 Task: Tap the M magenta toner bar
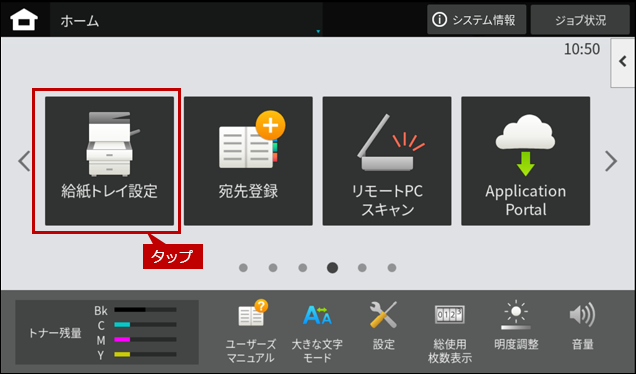[x=145, y=340]
